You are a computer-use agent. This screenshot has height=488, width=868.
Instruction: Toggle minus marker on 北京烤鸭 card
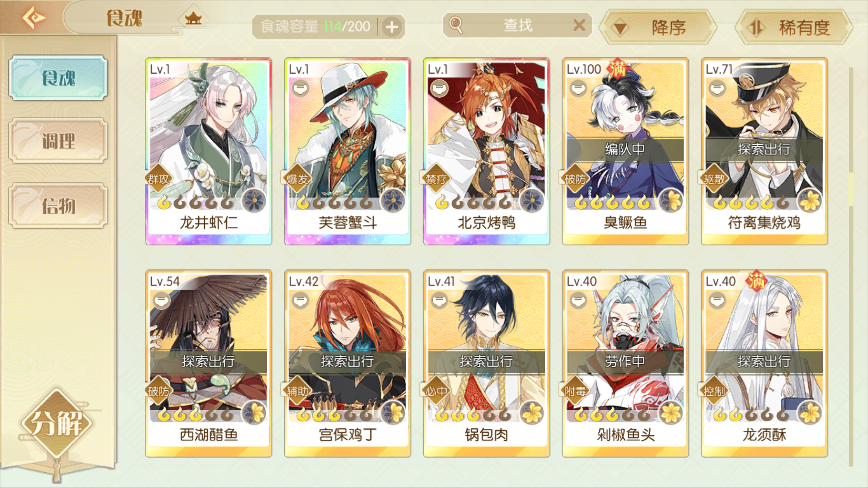click(x=437, y=89)
